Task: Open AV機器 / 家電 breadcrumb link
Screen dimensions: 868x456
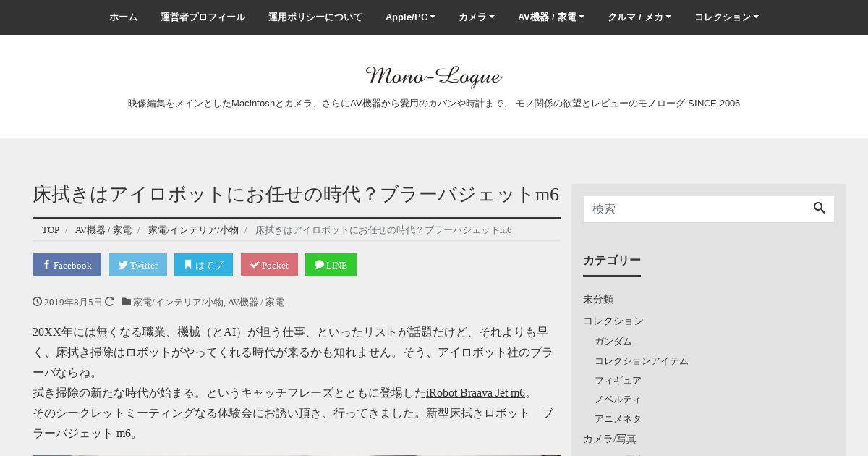Action: click(103, 230)
